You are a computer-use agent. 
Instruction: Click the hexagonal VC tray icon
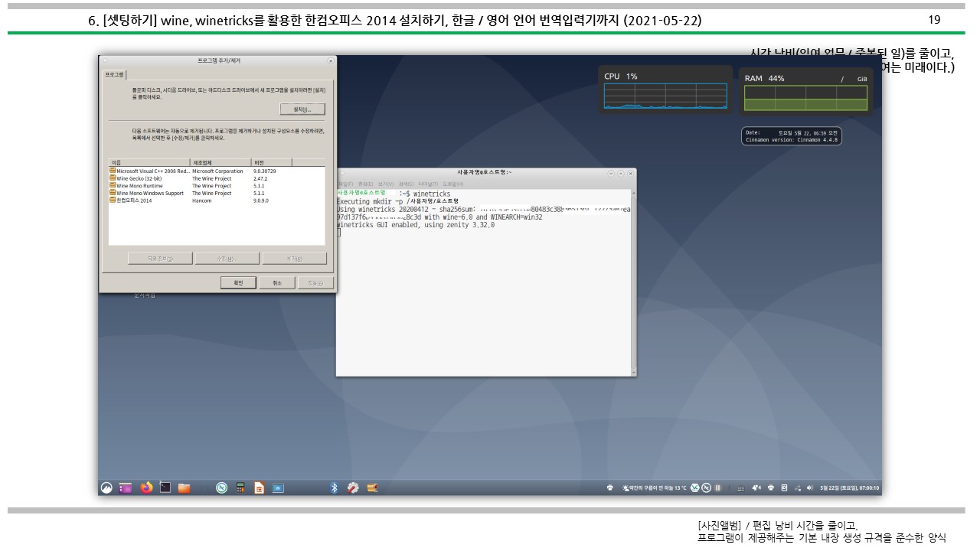(x=695, y=487)
